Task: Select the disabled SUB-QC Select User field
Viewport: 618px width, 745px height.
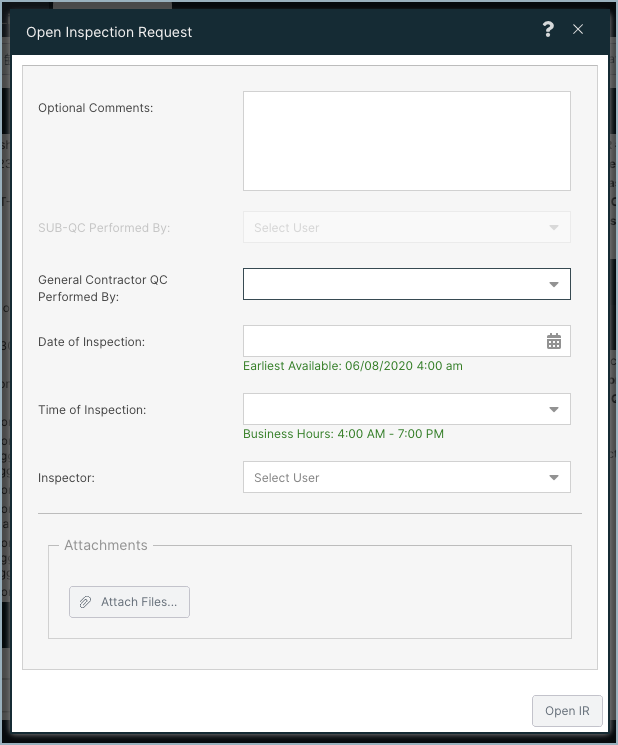Action: 407,227
